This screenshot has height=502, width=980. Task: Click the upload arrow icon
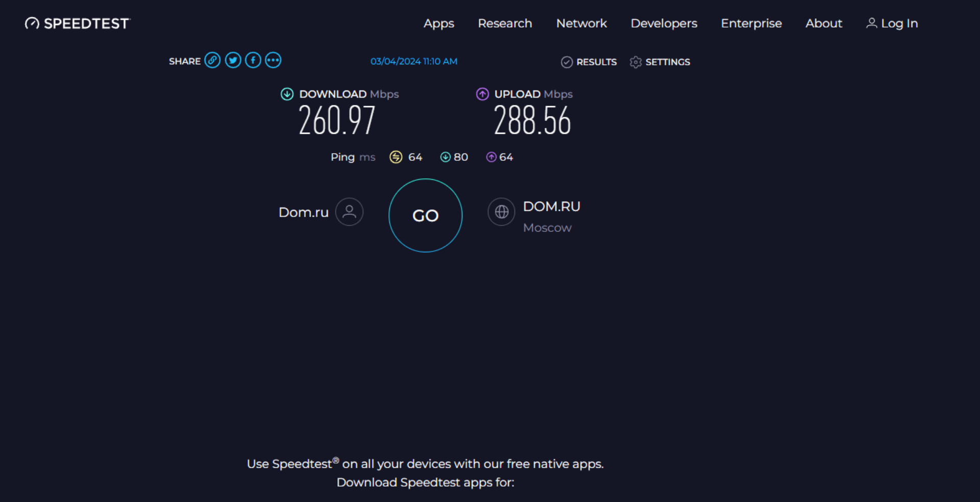pyautogui.click(x=482, y=94)
